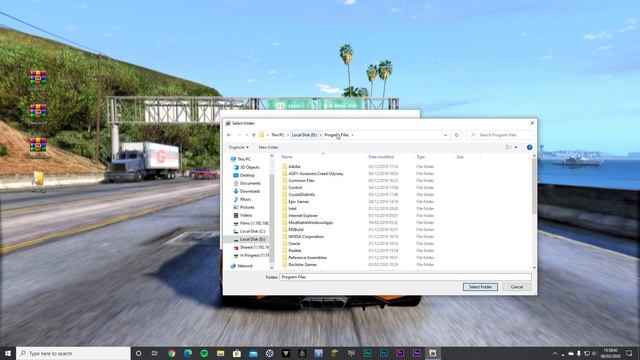640x360 pixels.
Task: Select This PC in the navigation tree
Action: pos(241,159)
